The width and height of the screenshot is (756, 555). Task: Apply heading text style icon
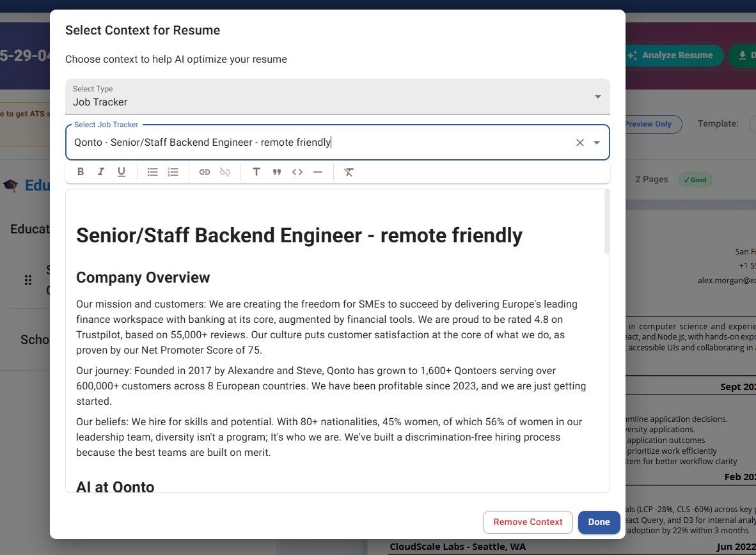pyautogui.click(x=256, y=171)
